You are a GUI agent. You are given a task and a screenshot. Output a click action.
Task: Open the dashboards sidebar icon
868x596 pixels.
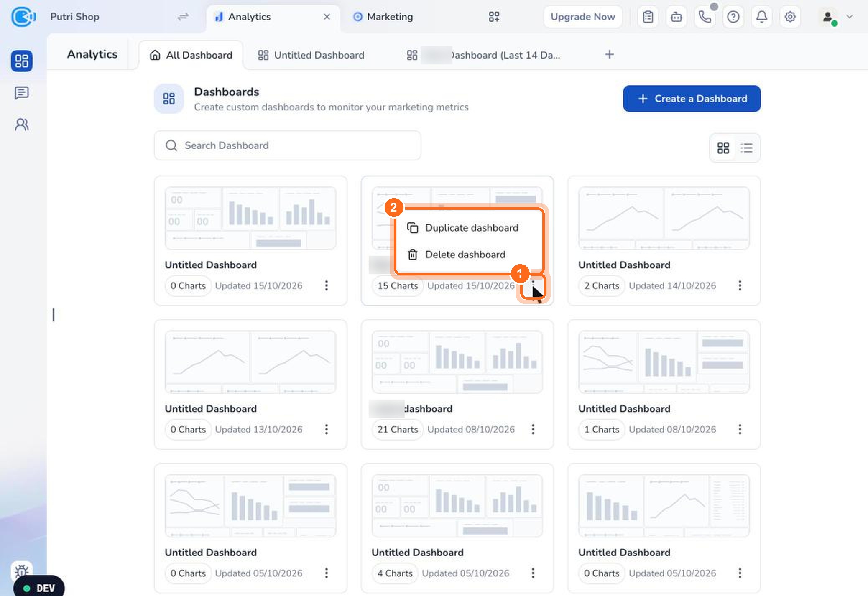(22, 61)
